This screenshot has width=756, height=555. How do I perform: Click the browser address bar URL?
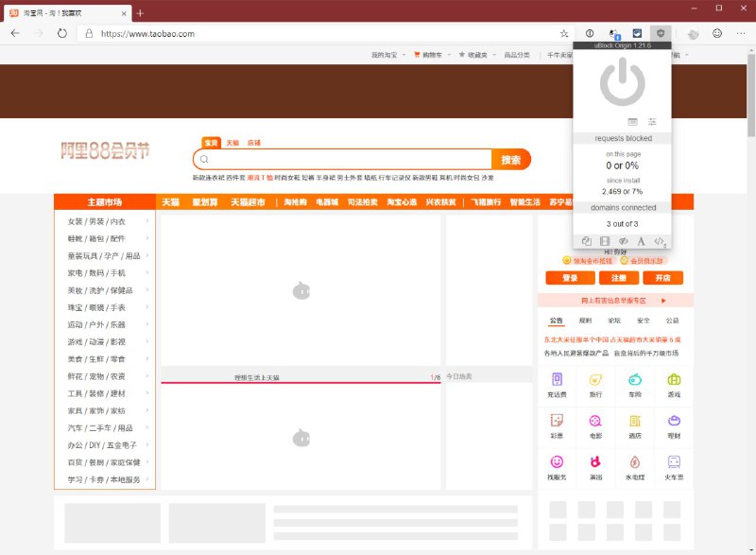pyautogui.click(x=147, y=34)
